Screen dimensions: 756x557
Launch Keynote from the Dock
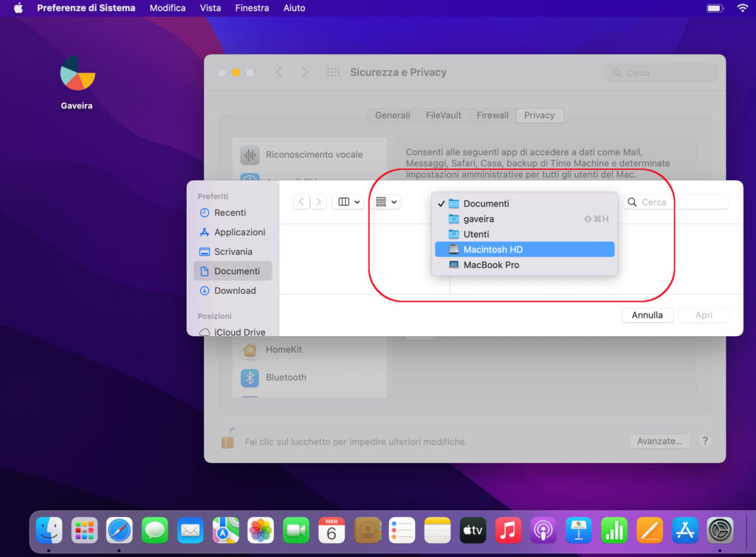point(579,530)
